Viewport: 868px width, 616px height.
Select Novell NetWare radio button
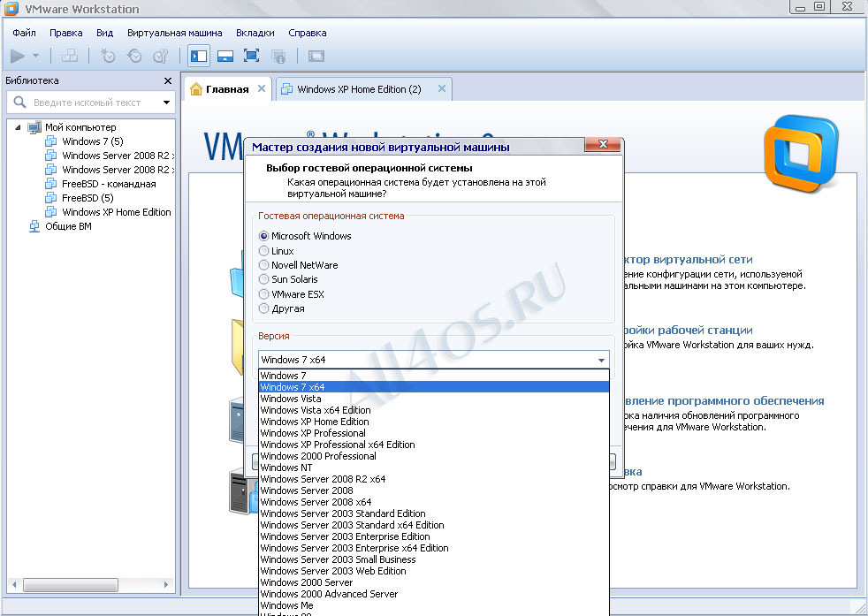264,265
